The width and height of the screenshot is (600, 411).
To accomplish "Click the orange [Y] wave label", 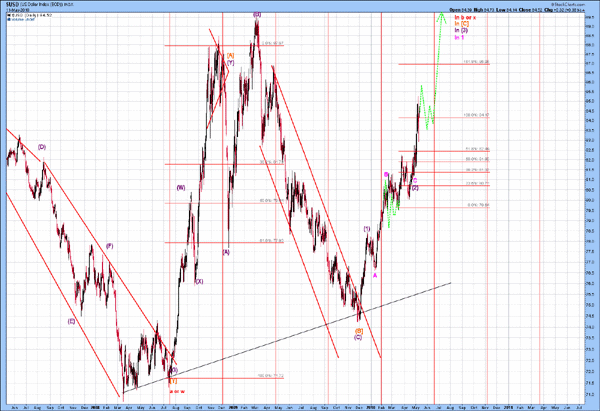I will click(x=173, y=381).
